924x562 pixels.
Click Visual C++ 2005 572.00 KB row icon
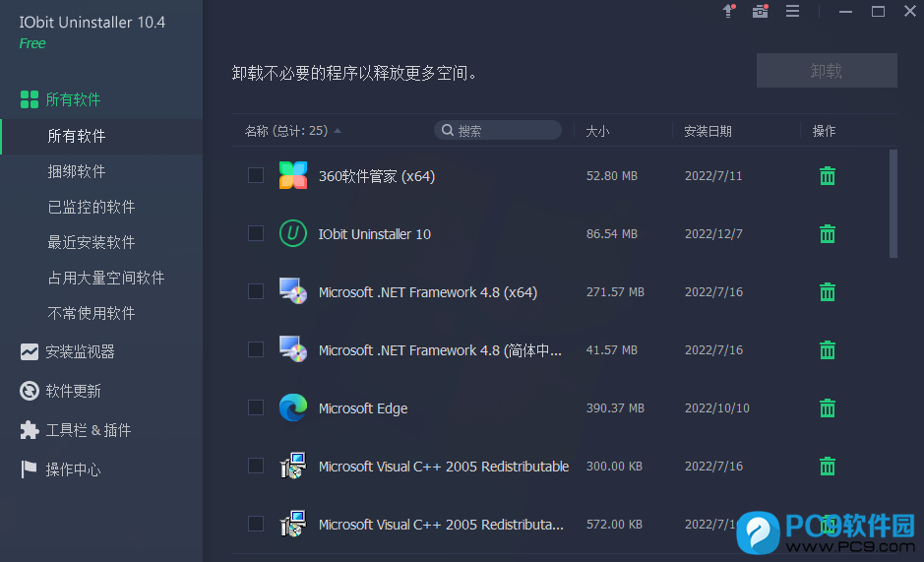(293, 524)
